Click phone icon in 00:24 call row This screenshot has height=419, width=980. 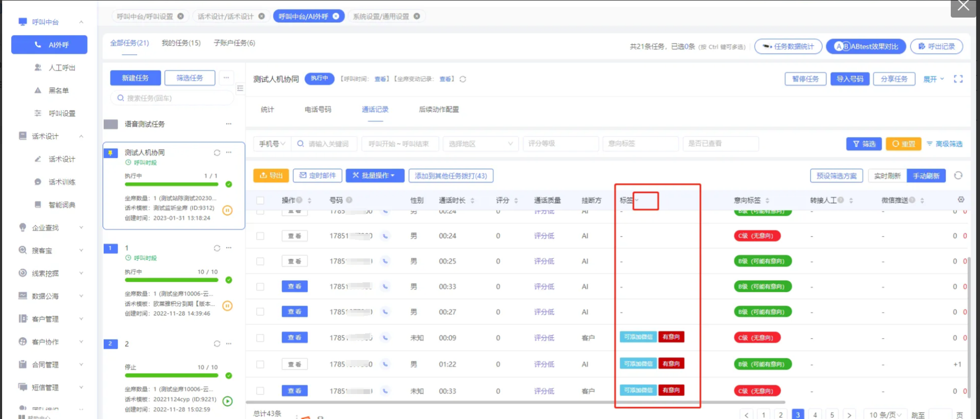click(385, 236)
